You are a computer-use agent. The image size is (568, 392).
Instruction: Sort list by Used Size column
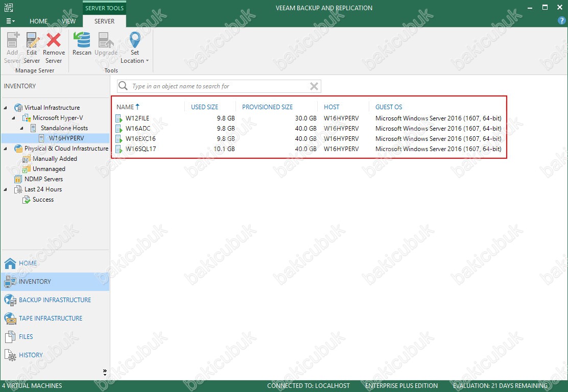point(204,107)
